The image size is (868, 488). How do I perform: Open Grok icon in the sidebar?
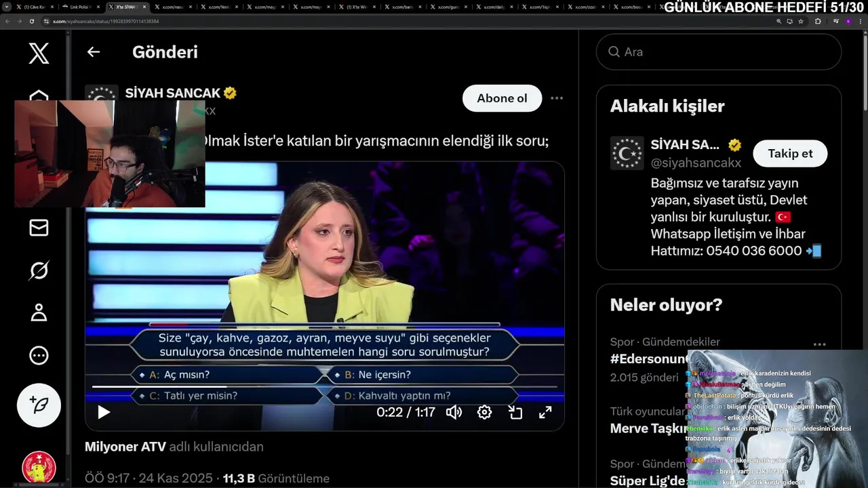[x=39, y=270]
